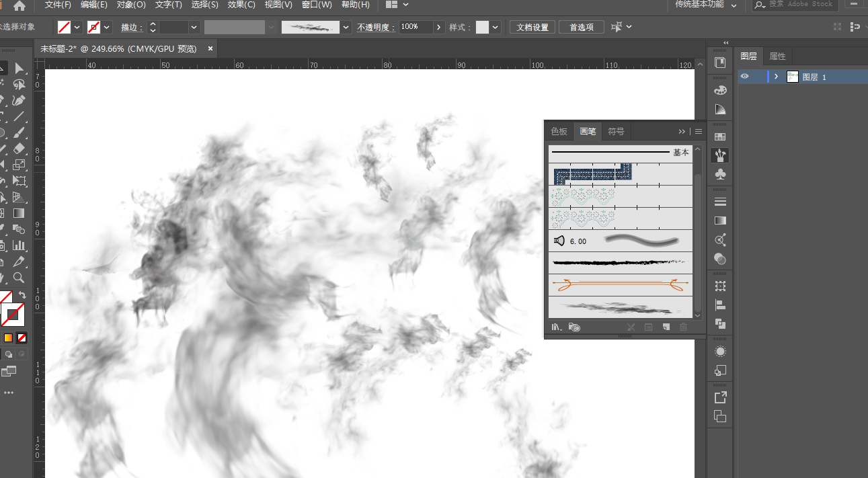This screenshot has height=478, width=868.
Task: Open the Color panel palette icon
Action: pyautogui.click(x=720, y=90)
